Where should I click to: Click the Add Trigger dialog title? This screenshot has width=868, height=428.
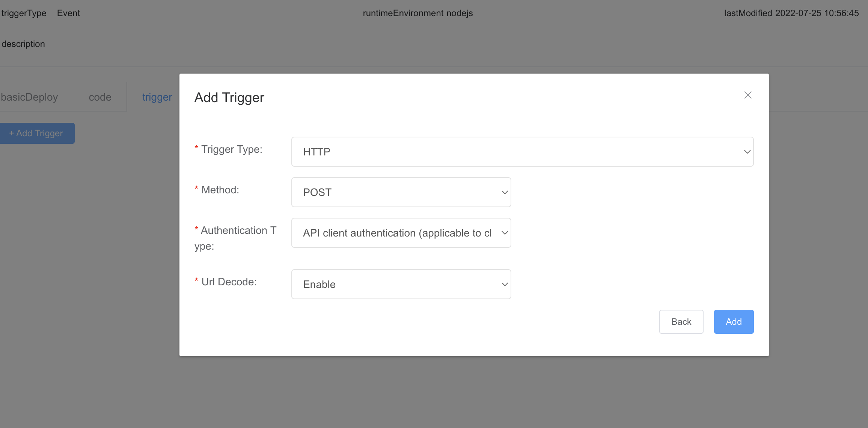pos(229,98)
